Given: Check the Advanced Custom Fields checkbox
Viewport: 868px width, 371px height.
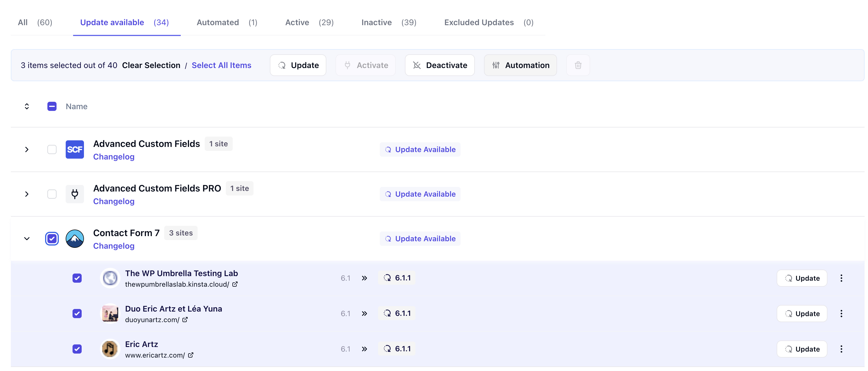Looking at the screenshot, I should click(52, 149).
